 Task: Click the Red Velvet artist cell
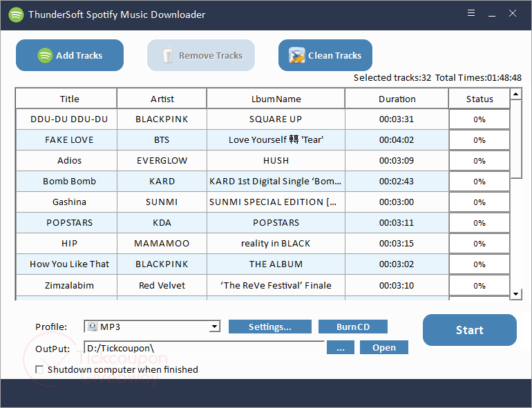(x=162, y=285)
